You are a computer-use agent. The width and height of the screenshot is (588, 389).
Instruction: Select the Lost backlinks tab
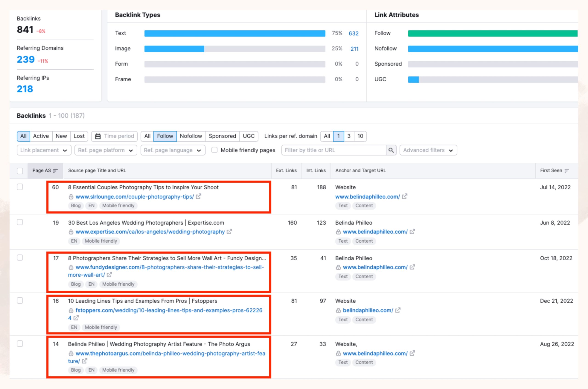(79, 136)
